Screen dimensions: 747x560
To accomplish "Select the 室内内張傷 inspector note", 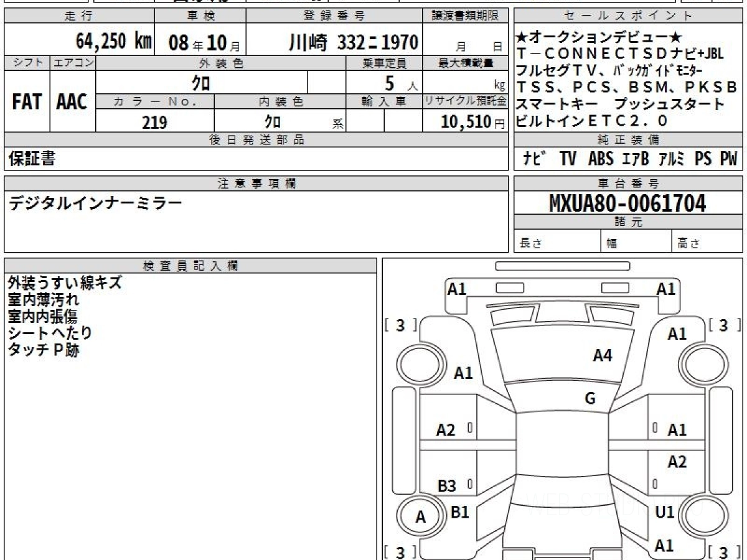I will point(43,317).
